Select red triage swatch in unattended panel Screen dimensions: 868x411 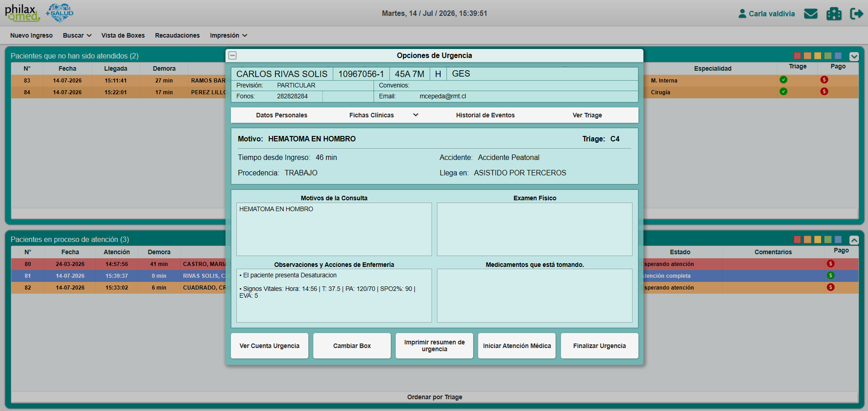pyautogui.click(x=797, y=56)
